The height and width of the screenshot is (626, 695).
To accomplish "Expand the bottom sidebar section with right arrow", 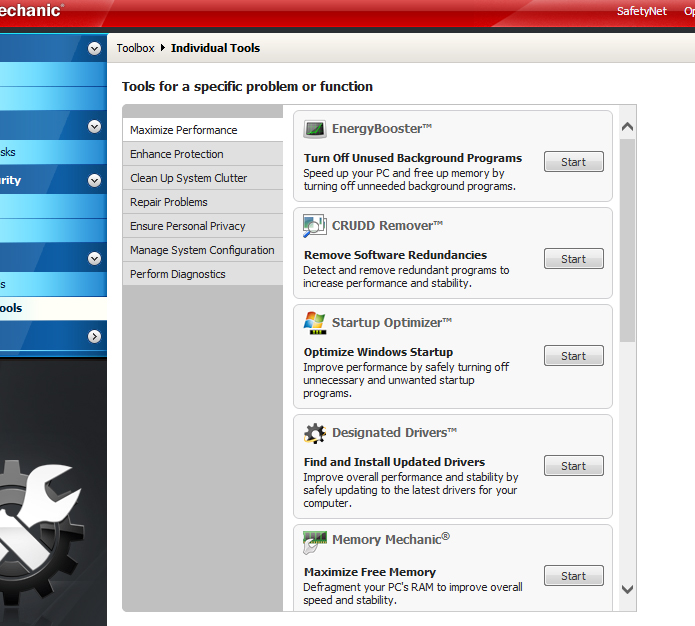I will (94, 336).
